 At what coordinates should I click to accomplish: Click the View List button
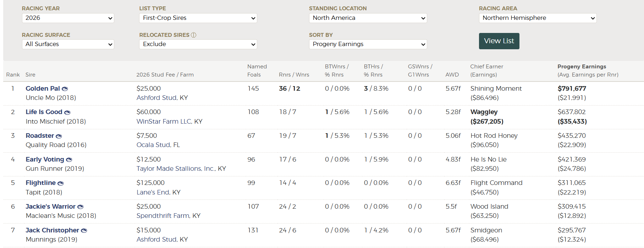click(499, 41)
